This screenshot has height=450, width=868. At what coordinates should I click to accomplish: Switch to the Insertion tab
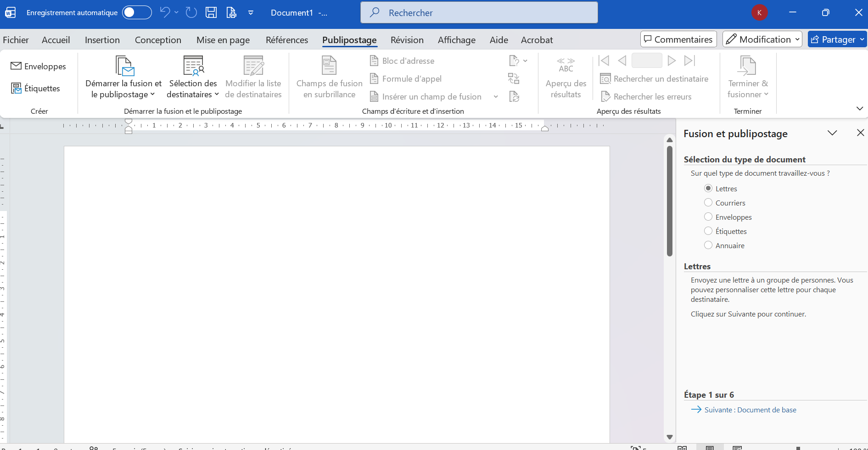102,40
